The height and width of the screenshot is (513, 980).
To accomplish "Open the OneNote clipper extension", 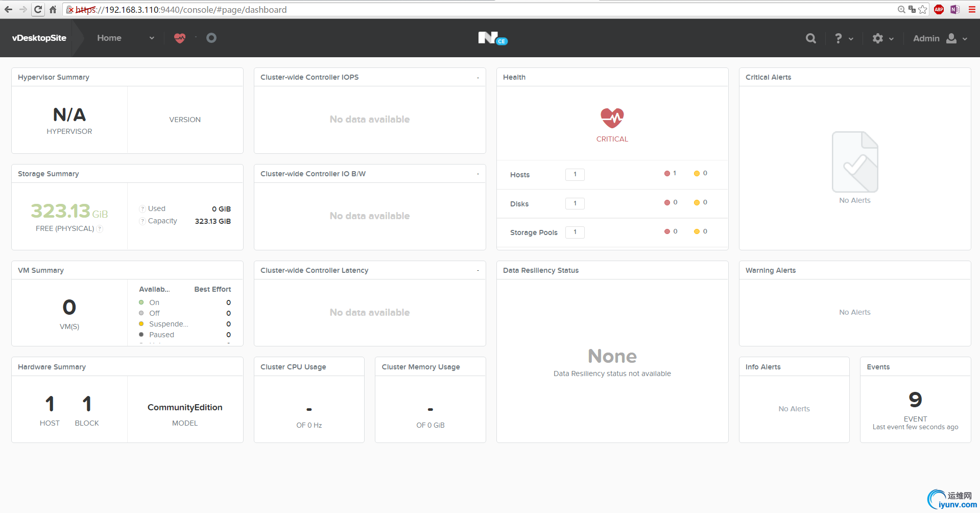I will click(955, 9).
